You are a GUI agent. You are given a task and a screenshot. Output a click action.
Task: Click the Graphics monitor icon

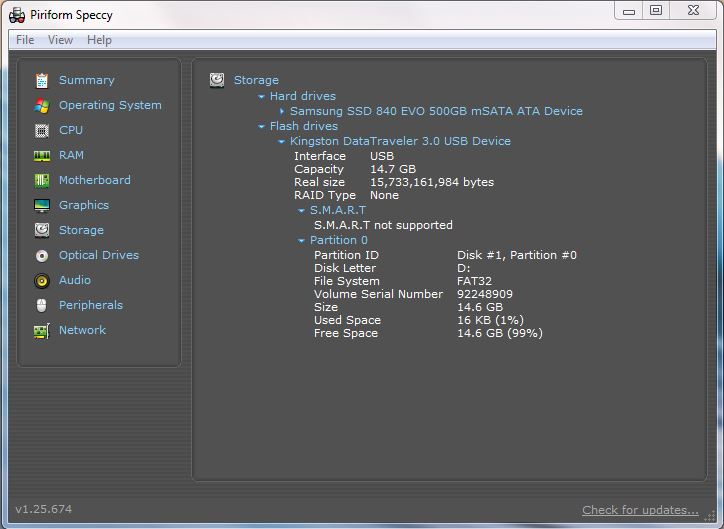[x=42, y=205]
